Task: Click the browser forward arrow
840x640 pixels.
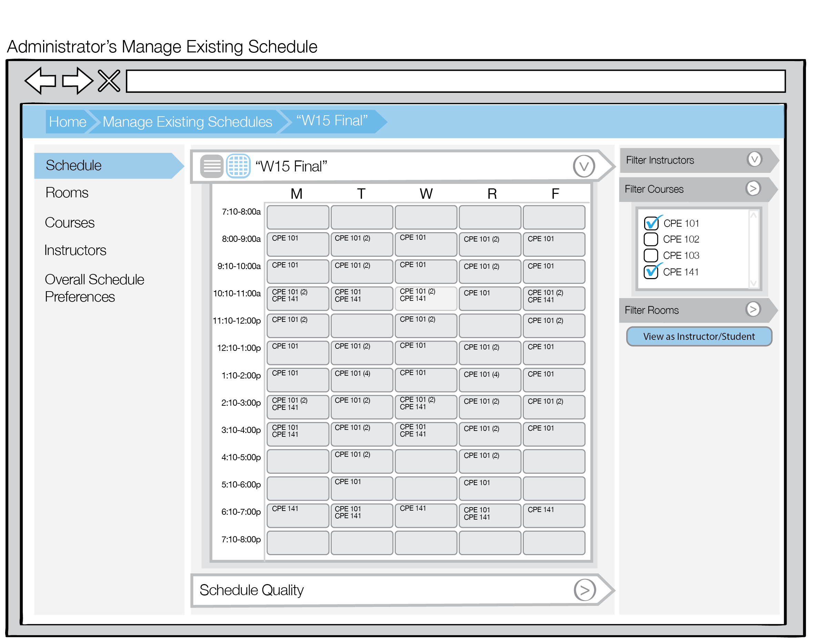Action: tap(77, 80)
